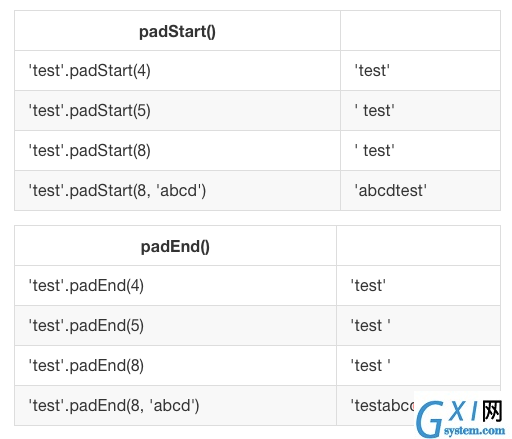Select the 'test'.padStart(8, 'abcd') cell

(x=177, y=191)
